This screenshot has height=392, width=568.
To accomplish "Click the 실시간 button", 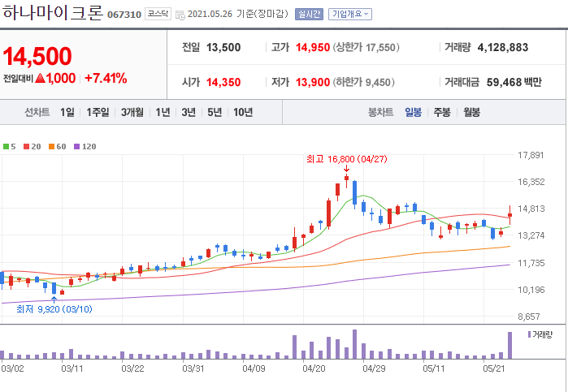I will click(309, 14).
